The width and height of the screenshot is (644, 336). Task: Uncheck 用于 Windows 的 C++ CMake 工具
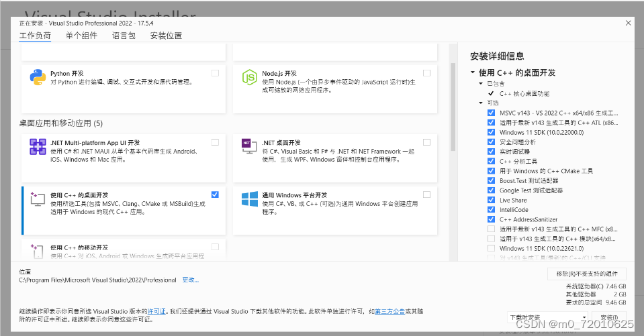[491, 170]
